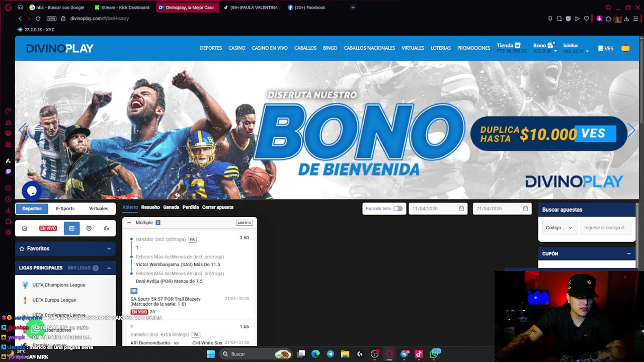Screen dimensions: 644x362
Task: Switch to the Ganada bets tab
Action: [x=171, y=207]
